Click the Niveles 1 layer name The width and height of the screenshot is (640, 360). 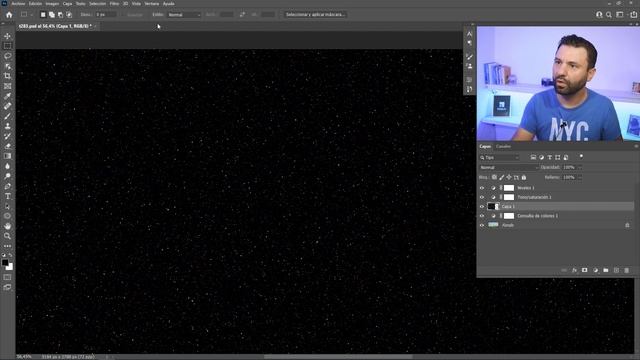click(526, 188)
